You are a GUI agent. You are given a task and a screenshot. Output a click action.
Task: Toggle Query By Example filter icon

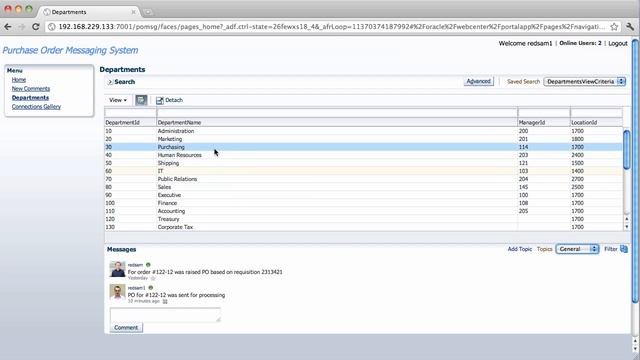click(141, 100)
